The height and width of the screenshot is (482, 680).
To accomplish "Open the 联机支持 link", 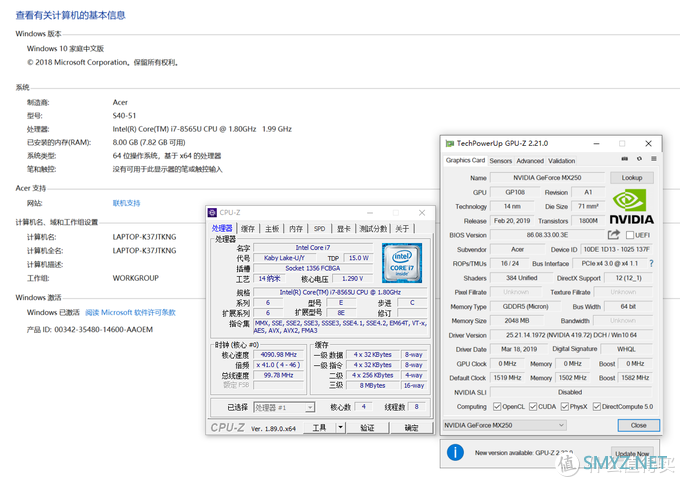I will click(x=126, y=203).
